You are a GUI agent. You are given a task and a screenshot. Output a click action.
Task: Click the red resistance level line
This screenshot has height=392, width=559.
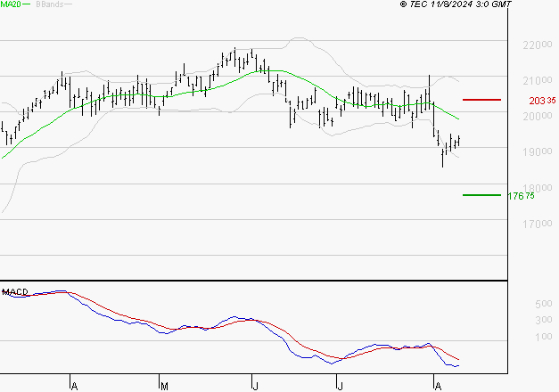[481, 100]
